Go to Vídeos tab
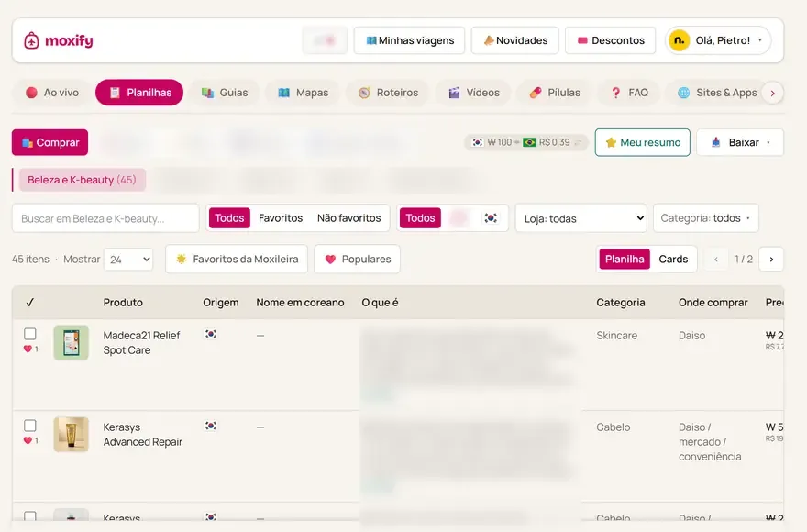The height and width of the screenshot is (532, 807). pyautogui.click(x=474, y=93)
